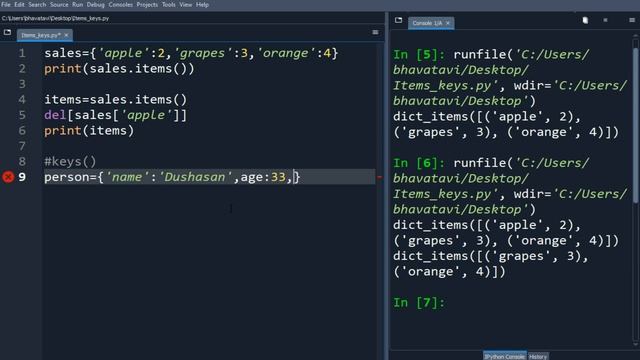Click empty line 7 in the editor
The width and height of the screenshot is (640, 360).
pos(208,146)
